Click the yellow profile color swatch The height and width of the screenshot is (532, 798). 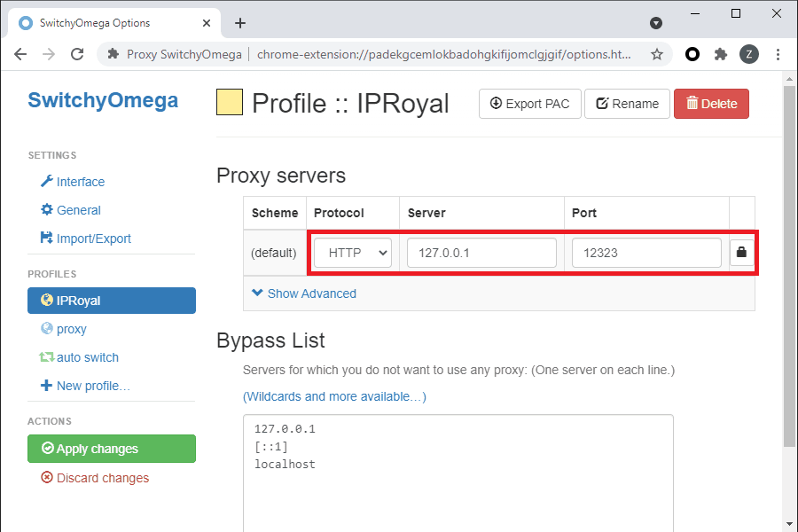click(230, 102)
